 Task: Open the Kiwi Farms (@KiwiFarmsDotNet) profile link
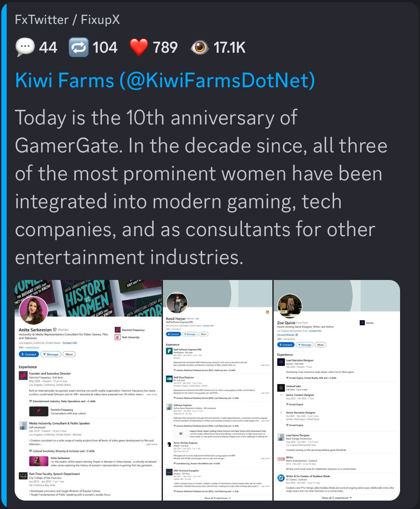(x=165, y=80)
